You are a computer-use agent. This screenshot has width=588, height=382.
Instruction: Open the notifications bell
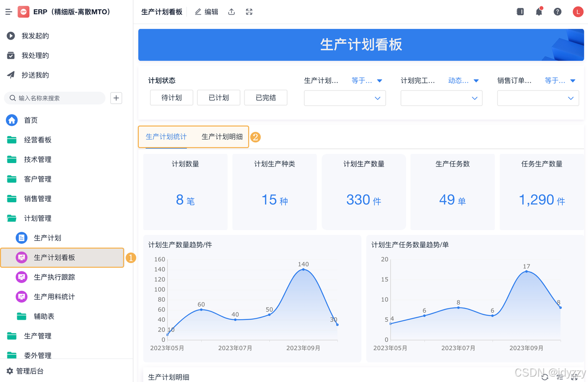(x=539, y=12)
